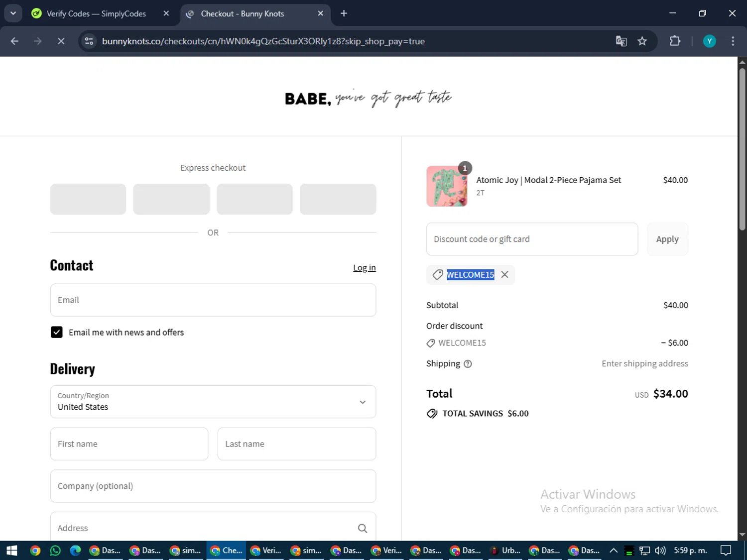Close the Verify Codes — SimplyCodes tab

point(166,13)
